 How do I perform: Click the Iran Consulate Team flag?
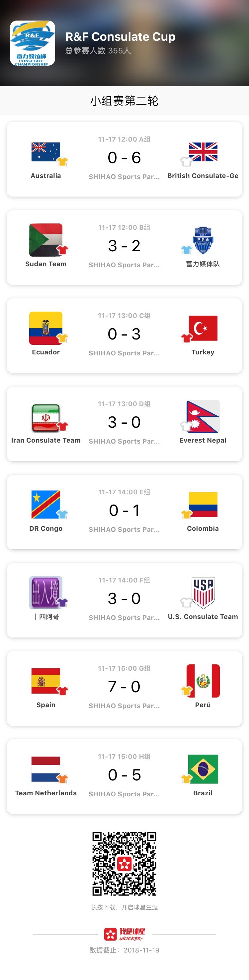point(46,417)
